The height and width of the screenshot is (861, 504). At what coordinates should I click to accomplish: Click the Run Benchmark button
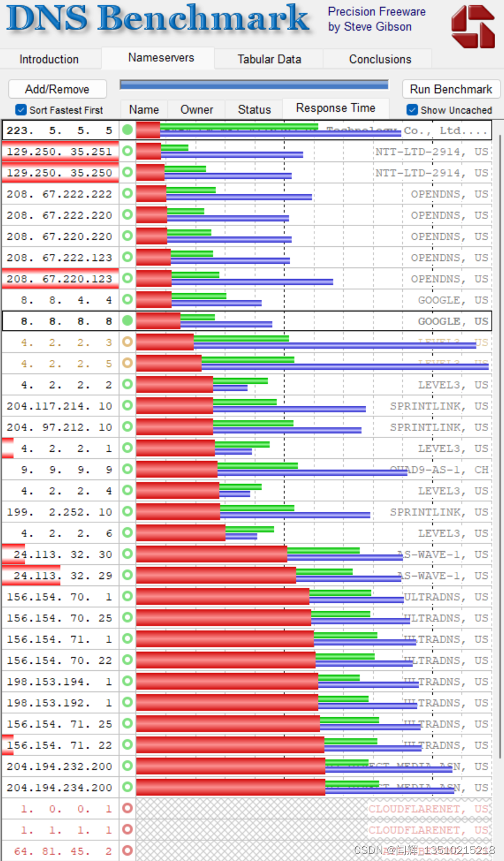click(x=451, y=89)
